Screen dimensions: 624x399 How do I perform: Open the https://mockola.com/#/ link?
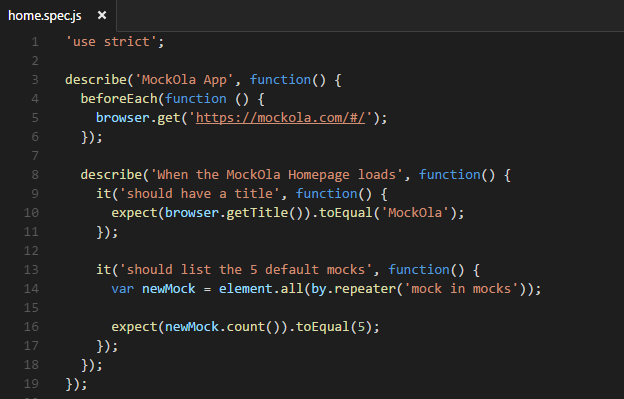point(280,118)
